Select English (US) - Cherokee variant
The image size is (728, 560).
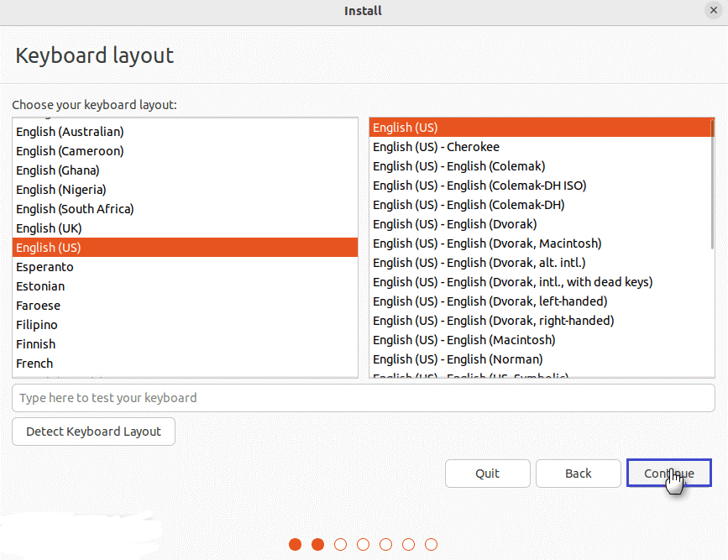pyautogui.click(x=436, y=147)
